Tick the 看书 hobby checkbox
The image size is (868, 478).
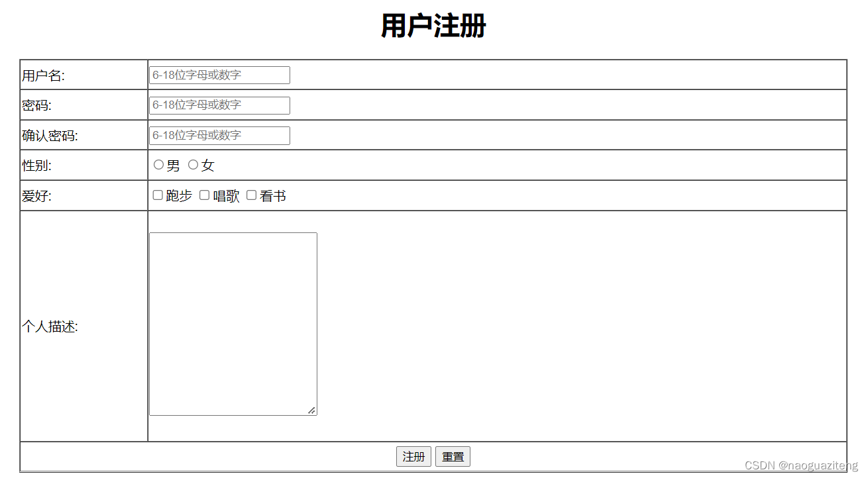[251, 195]
